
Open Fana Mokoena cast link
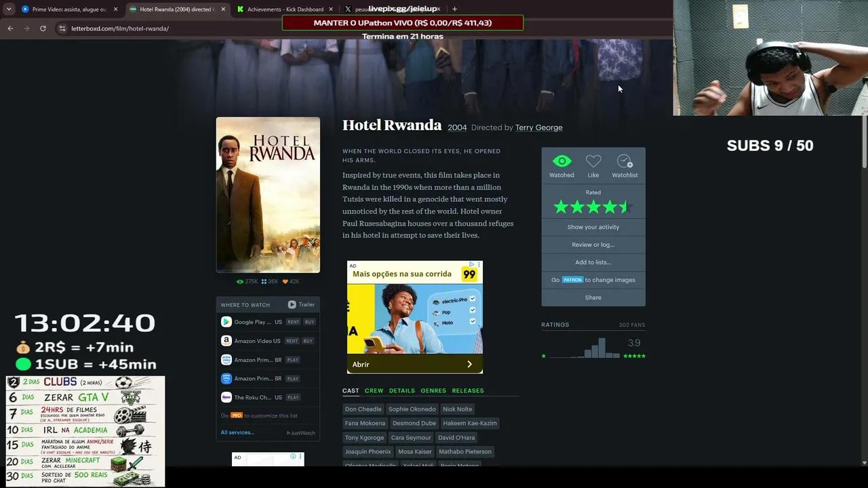365,423
